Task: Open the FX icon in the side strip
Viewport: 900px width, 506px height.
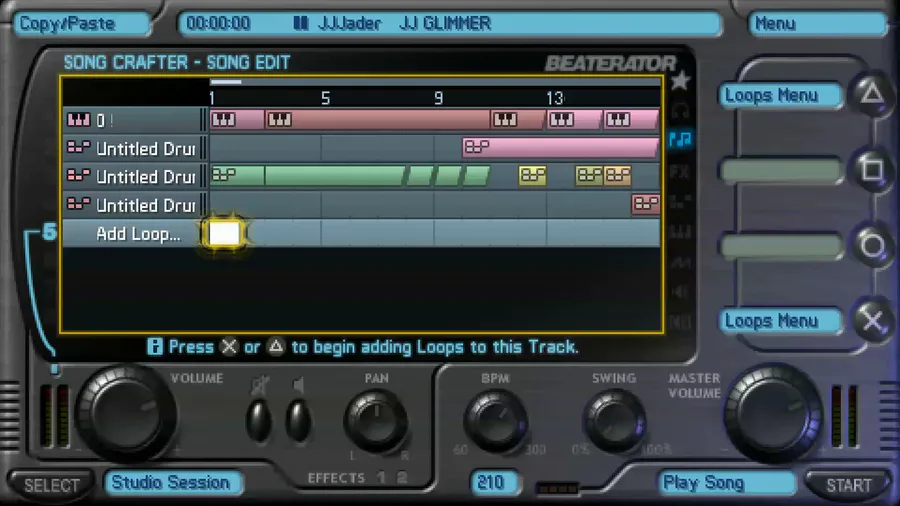Action: [680, 171]
